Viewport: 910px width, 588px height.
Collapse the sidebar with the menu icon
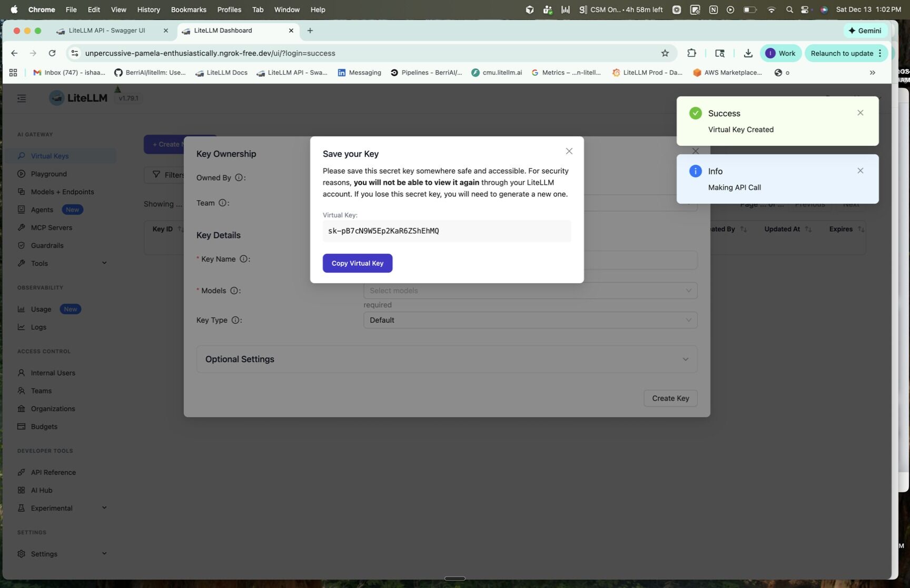click(22, 98)
